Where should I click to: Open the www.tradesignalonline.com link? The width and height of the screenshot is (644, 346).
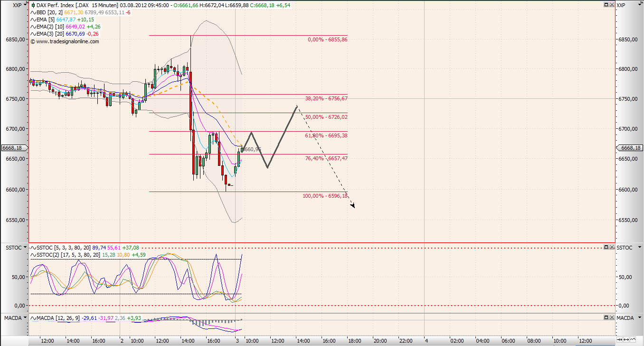(x=65, y=42)
